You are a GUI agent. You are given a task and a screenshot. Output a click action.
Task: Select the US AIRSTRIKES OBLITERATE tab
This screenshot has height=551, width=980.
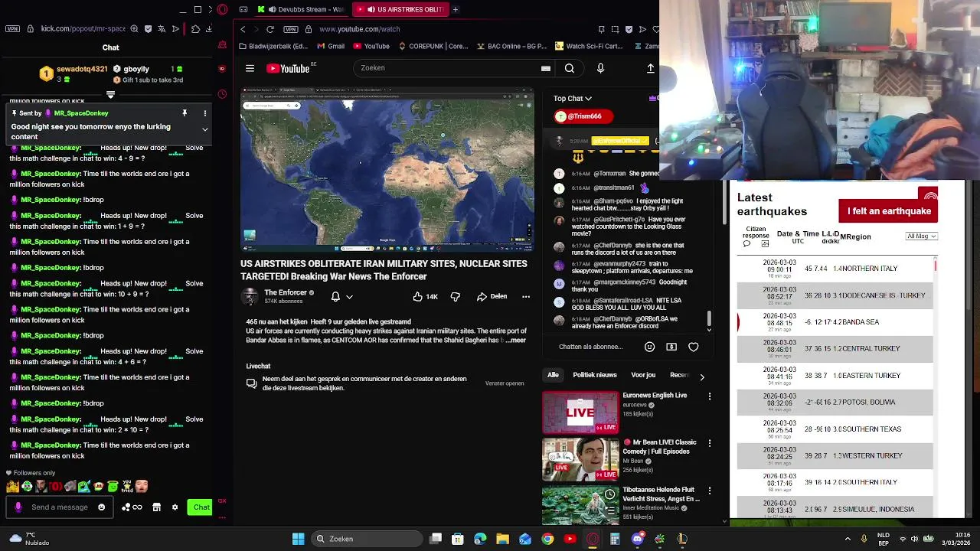coord(400,9)
